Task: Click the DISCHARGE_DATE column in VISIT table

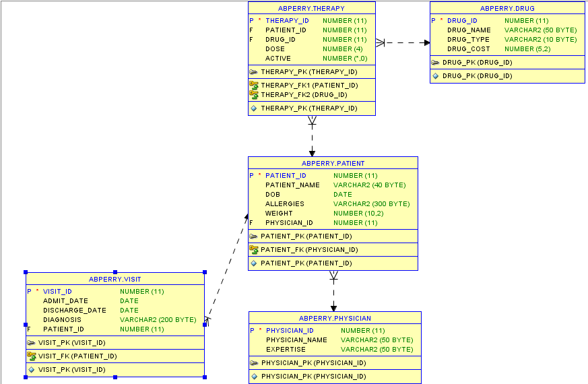Action: coord(75,311)
